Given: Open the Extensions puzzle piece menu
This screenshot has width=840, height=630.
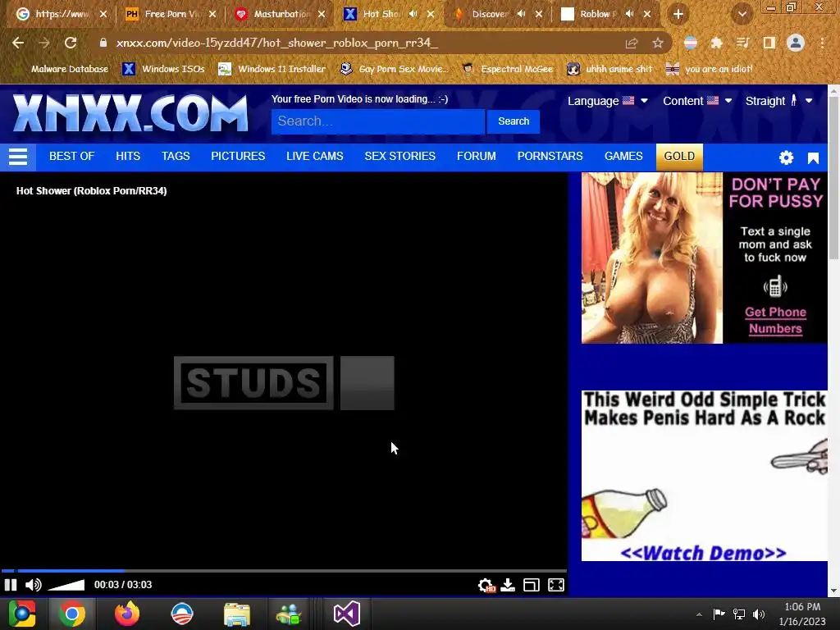Looking at the screenshot, I should coord(716,43).
